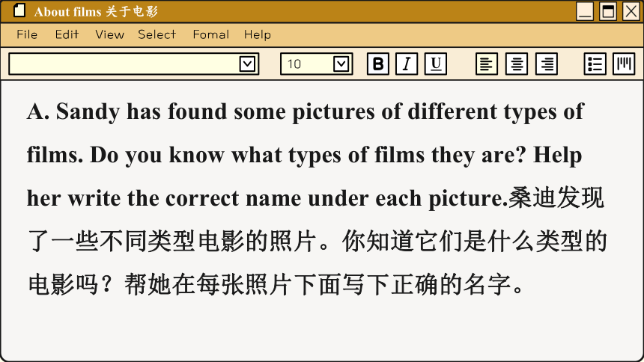Toggle Underline formatting button

coord(435,64)
